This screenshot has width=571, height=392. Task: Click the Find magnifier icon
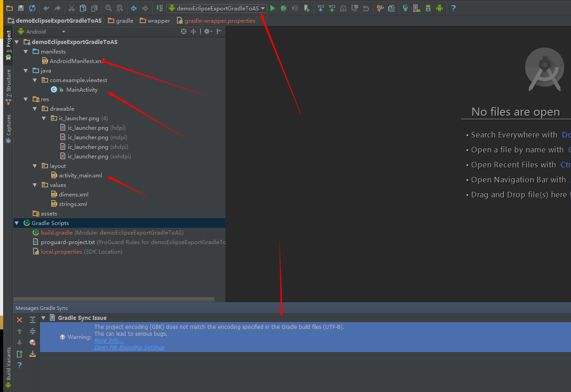coord(108,8)
